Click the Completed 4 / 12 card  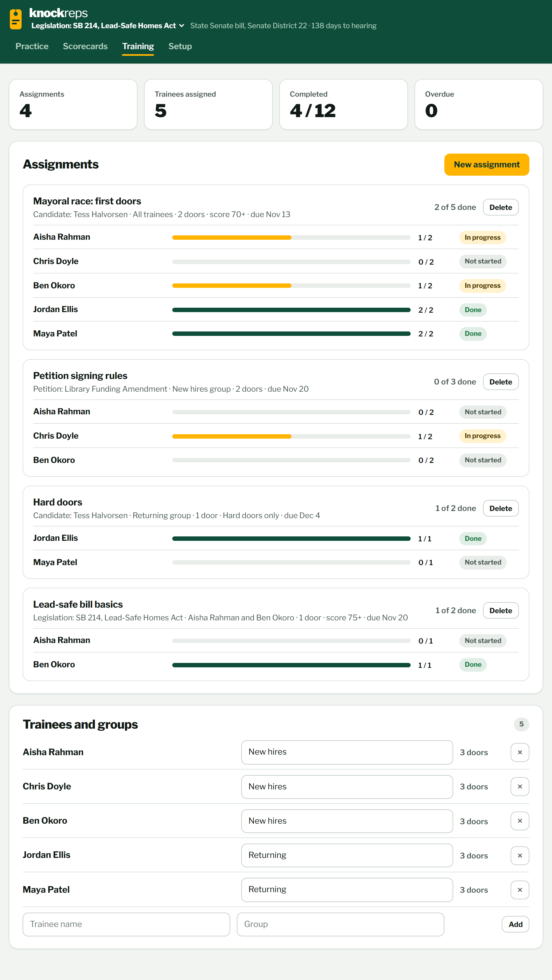pyautogui.click(x=343, y=104)
